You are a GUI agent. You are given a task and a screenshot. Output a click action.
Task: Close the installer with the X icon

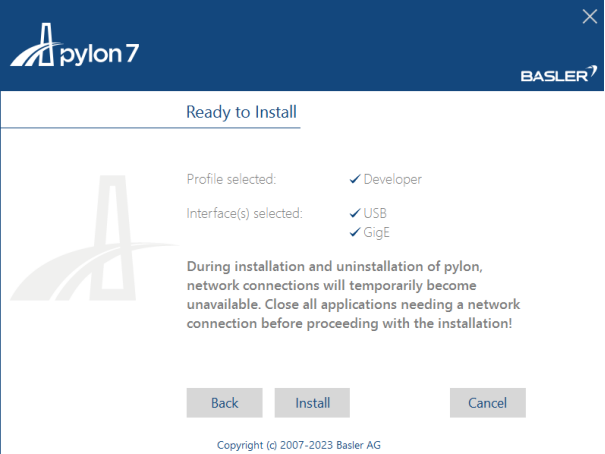click(589, 15)
